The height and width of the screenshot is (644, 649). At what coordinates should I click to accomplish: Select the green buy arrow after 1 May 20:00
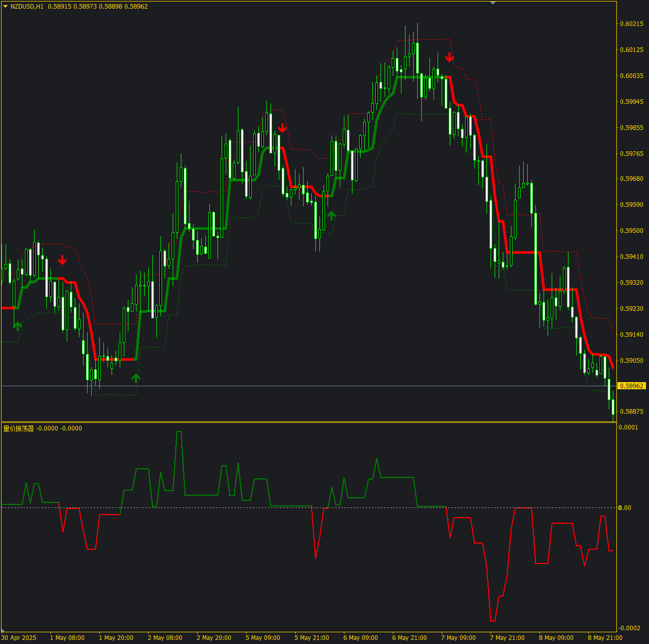click(136, 378)
